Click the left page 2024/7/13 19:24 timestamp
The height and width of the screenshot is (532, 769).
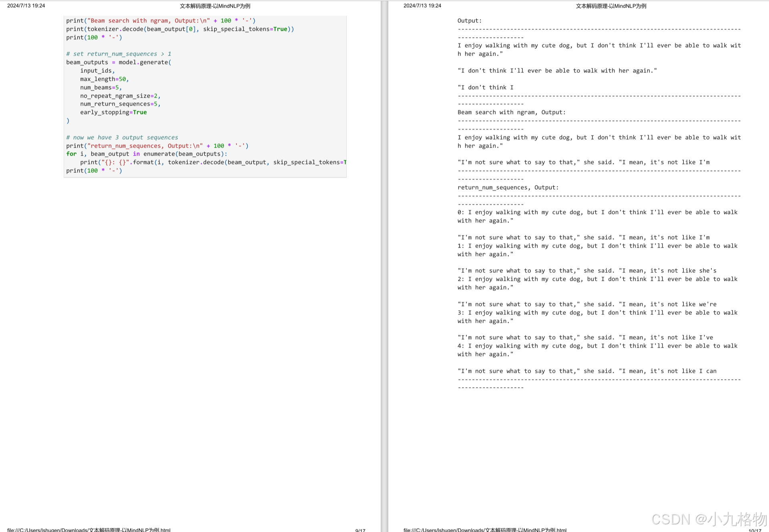(26, 6)
